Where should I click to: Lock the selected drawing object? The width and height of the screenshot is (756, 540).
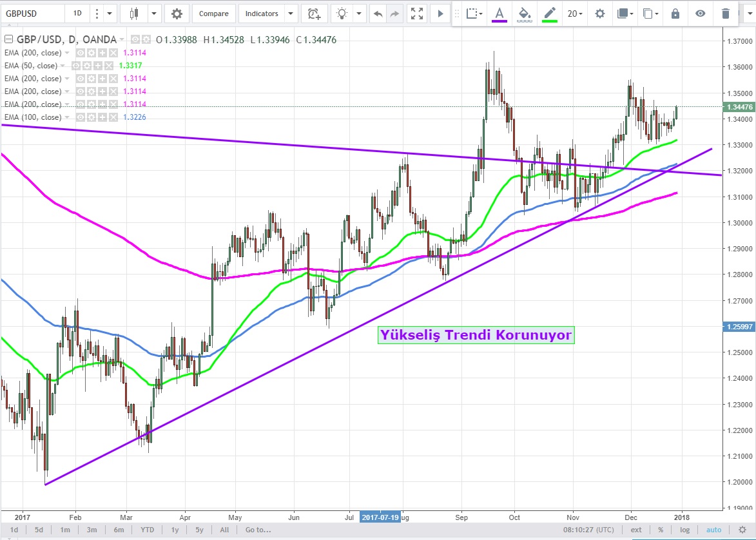point(675,14)
